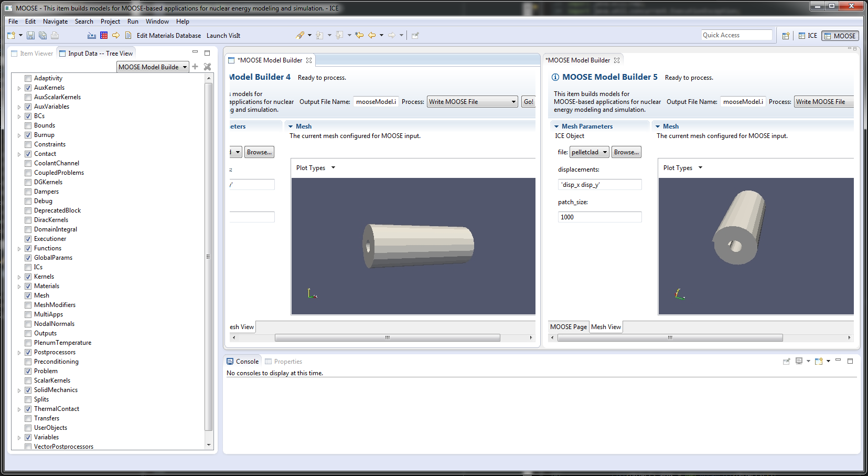Screen dimensions: 868x476
Task: Click Display Selected Console icon
Action: [x=799, y=361]
